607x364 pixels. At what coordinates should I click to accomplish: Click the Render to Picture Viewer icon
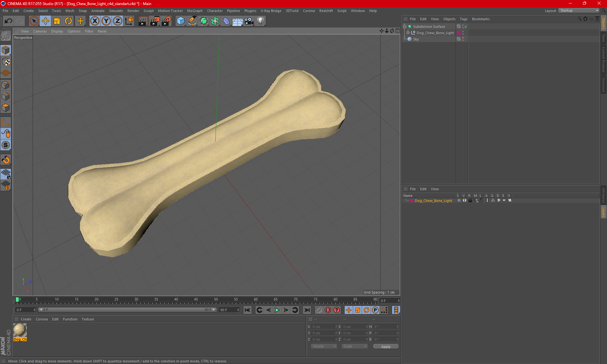click(155, 21)
